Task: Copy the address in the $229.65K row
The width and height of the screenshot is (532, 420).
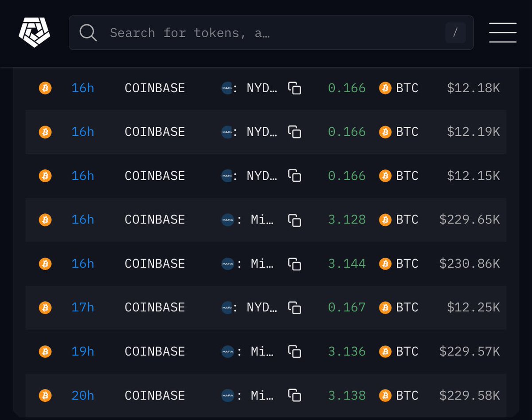Action: 294,220
